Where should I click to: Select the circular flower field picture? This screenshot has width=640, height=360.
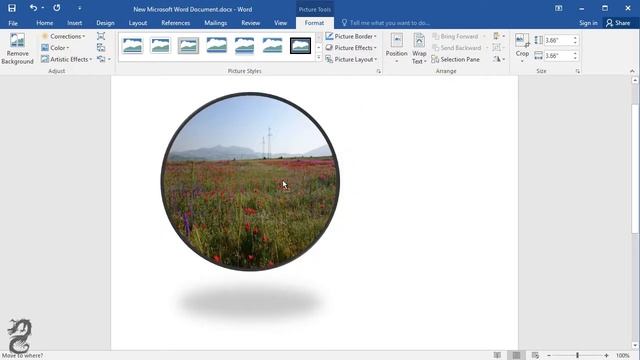click(250, 182)
